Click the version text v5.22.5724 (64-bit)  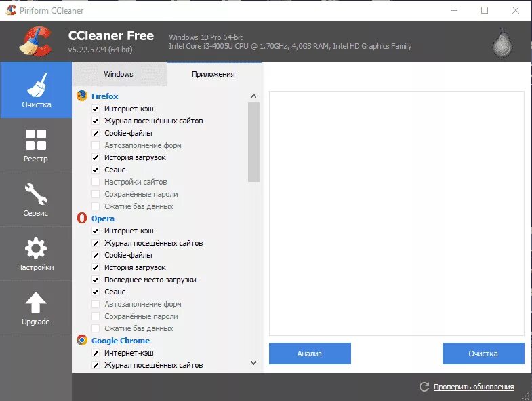tap(100, 50)
